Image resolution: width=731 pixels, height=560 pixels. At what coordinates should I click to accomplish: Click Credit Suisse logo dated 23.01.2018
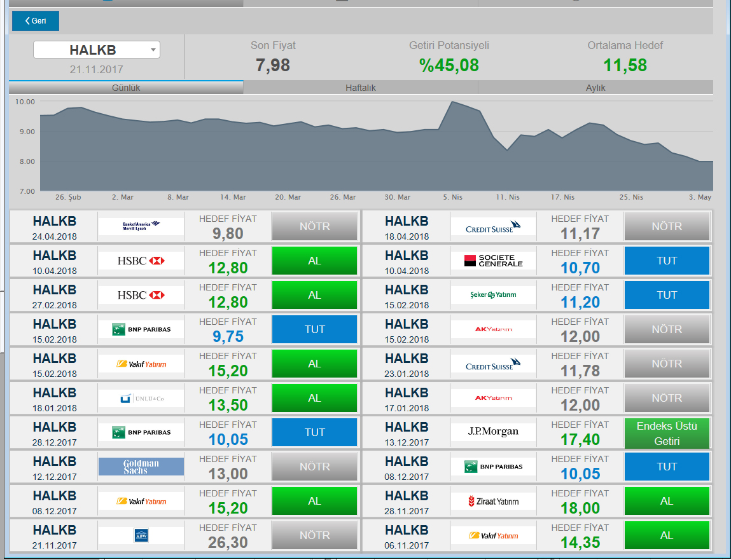(493, 364)
